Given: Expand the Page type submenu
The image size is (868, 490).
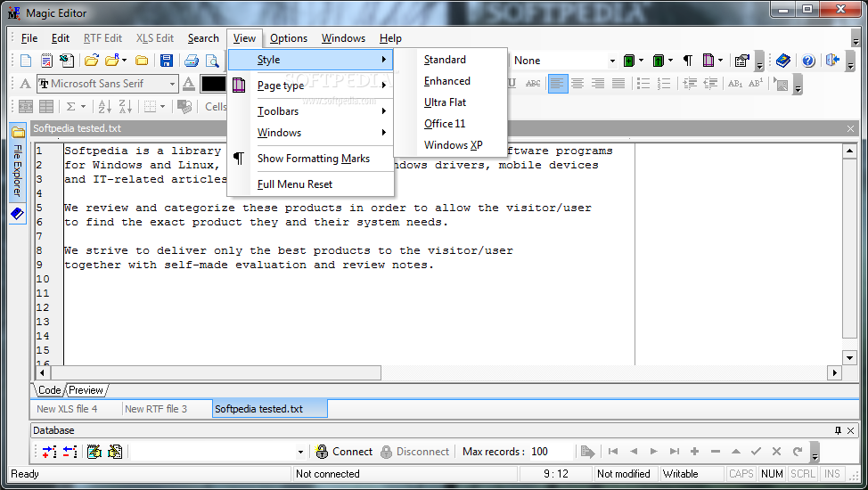Looking at the screenshot, I should (x=310, y=86).
